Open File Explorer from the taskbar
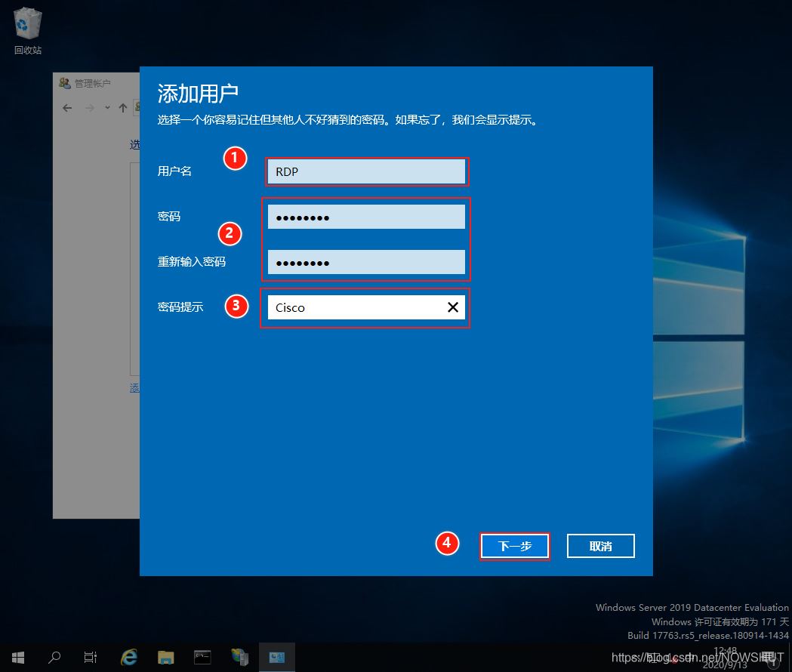The width and height of the screenshot is (792, 672). tap(166, 657)
